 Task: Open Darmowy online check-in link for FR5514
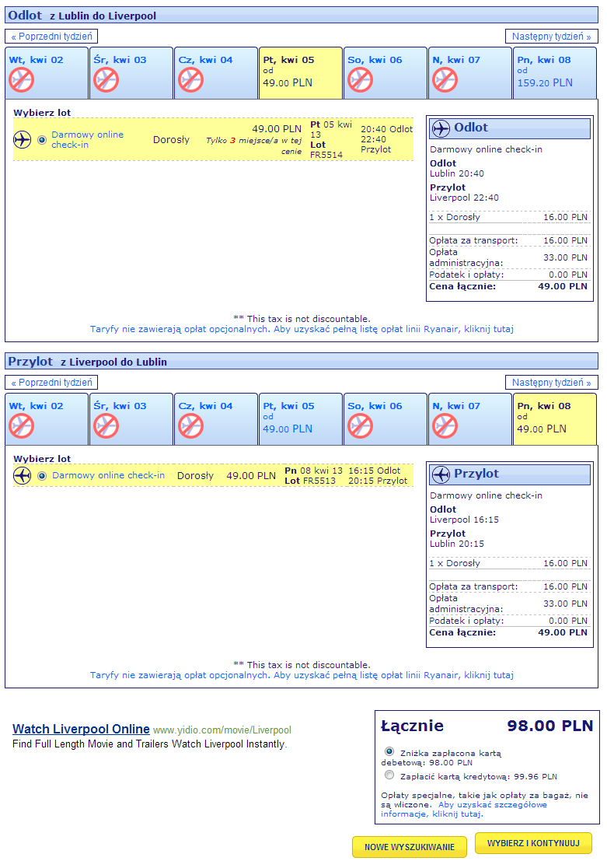click(x=87, y=139)
